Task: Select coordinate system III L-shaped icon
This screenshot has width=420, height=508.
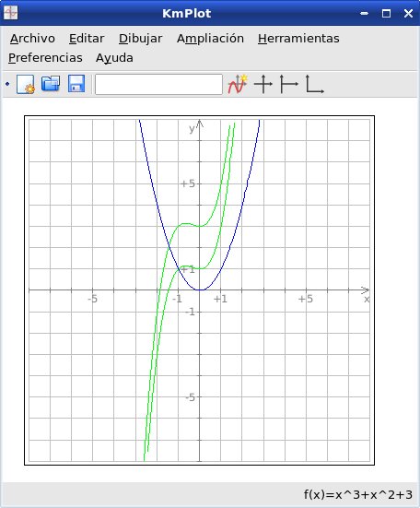Action: [x=314, y=84]
